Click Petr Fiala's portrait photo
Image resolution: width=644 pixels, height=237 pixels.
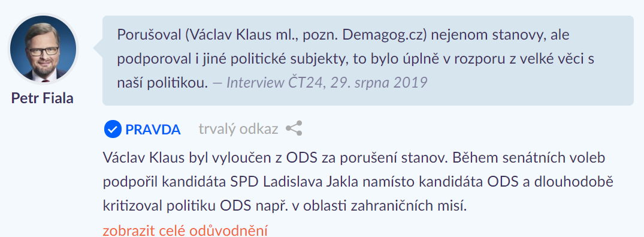tap(43, 48)
